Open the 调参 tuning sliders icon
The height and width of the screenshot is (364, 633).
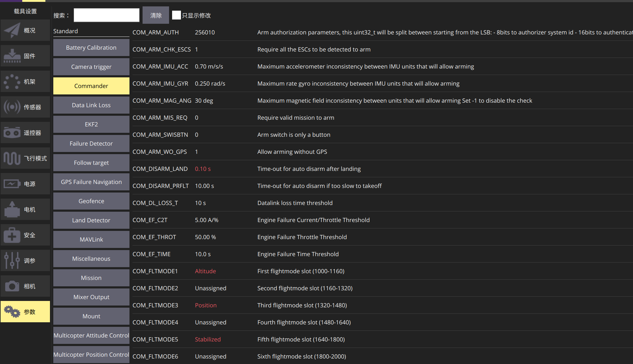[12, 261]
